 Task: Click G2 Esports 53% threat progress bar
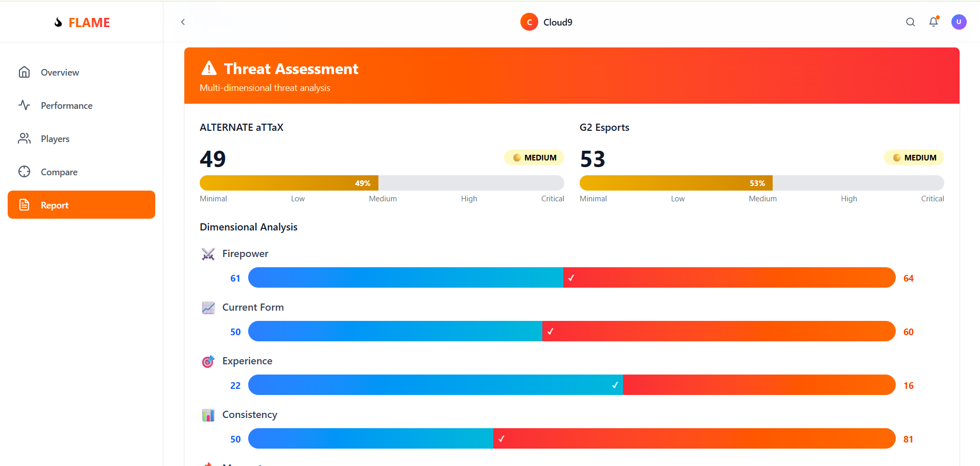pyautogui.click(x=762, y=183)
